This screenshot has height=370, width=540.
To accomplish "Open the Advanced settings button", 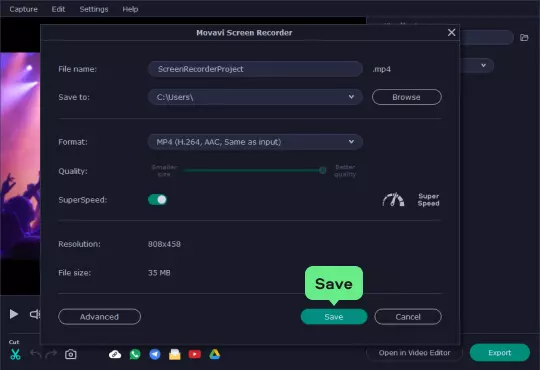I will click(x=99, y=317).
